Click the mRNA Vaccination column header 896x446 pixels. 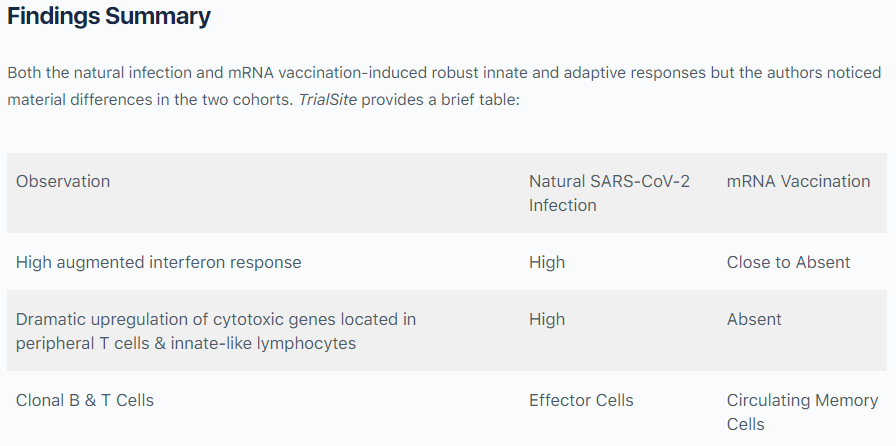(798, 181)
